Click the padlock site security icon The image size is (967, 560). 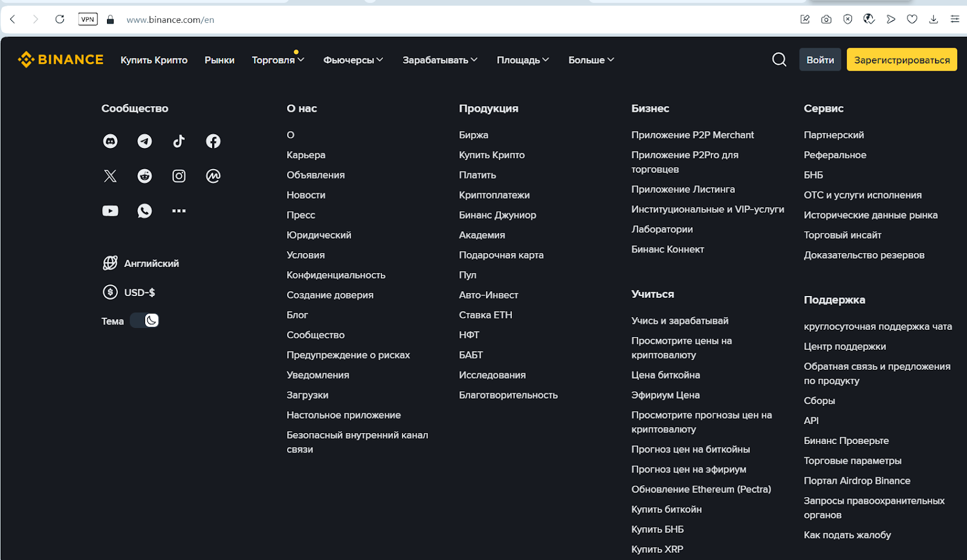[110, 19]
